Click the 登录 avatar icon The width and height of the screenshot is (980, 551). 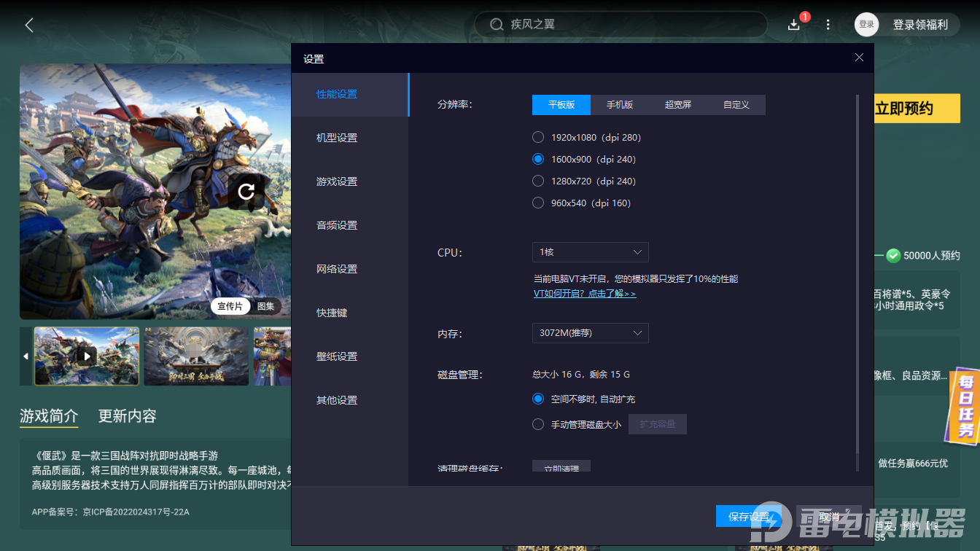[x=866, y=24]
